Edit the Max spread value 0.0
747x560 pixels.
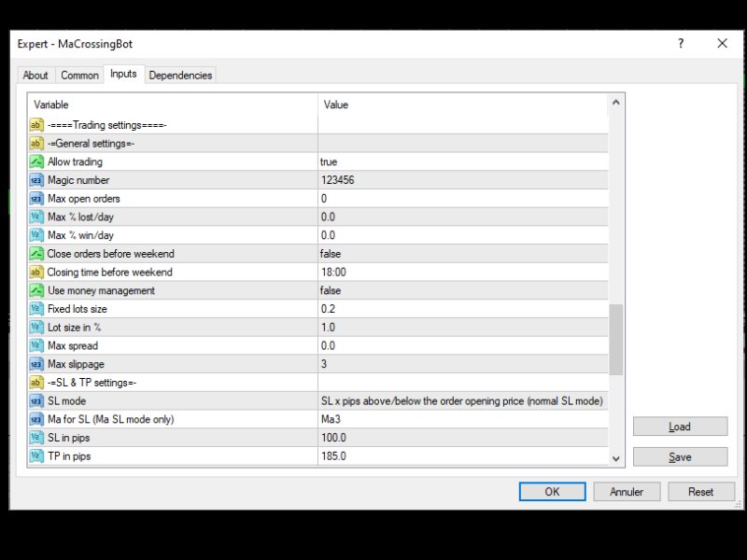tap(463, 345)
